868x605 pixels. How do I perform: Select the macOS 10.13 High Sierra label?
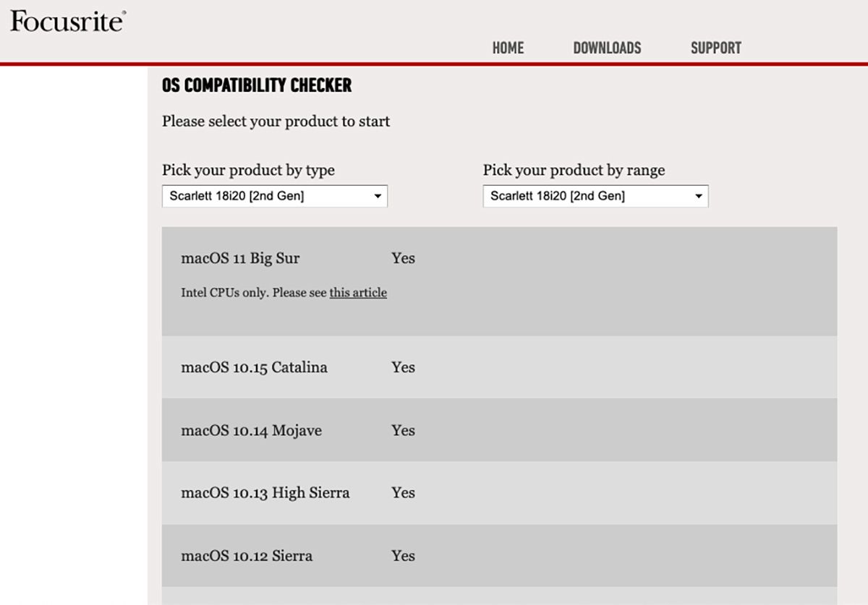pyautogui.click(x=265, y=493)
